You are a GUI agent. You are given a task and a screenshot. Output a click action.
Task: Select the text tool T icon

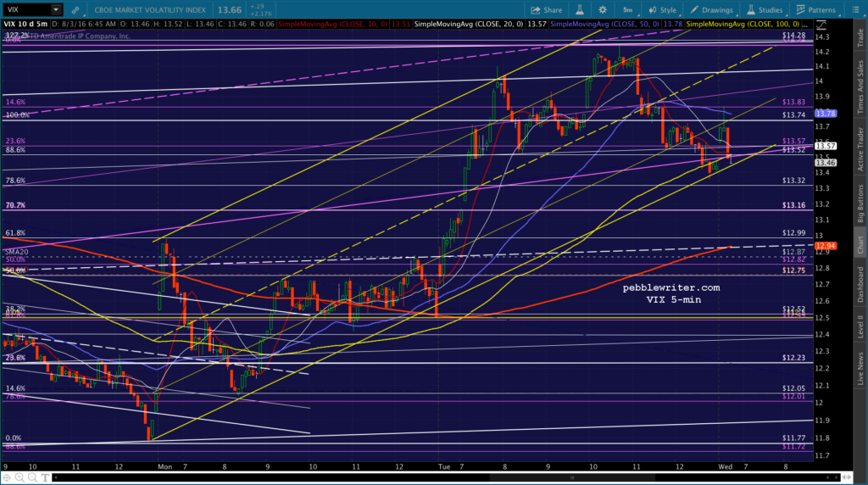click(45, 477)
